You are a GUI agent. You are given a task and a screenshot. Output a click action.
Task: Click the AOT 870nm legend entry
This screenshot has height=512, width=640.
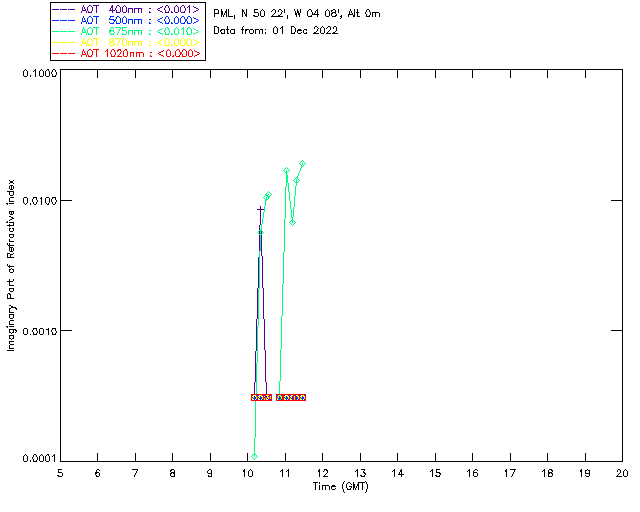pos(127,42)
